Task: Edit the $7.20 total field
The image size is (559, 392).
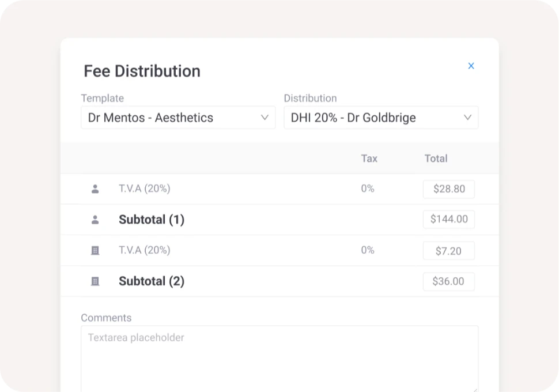Action: tap(448, 251)
